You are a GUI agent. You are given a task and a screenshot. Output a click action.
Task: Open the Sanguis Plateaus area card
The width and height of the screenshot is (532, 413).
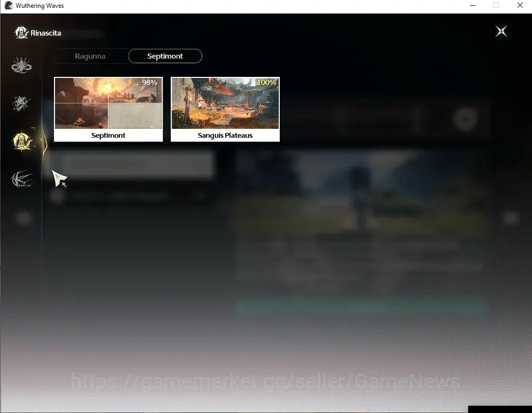[x=225, y=109]
